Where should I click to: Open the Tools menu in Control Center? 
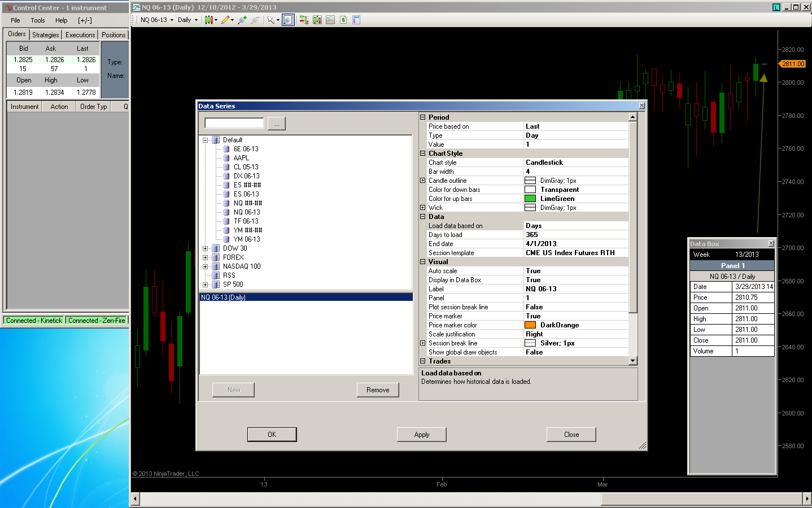(x=38, y=20)
